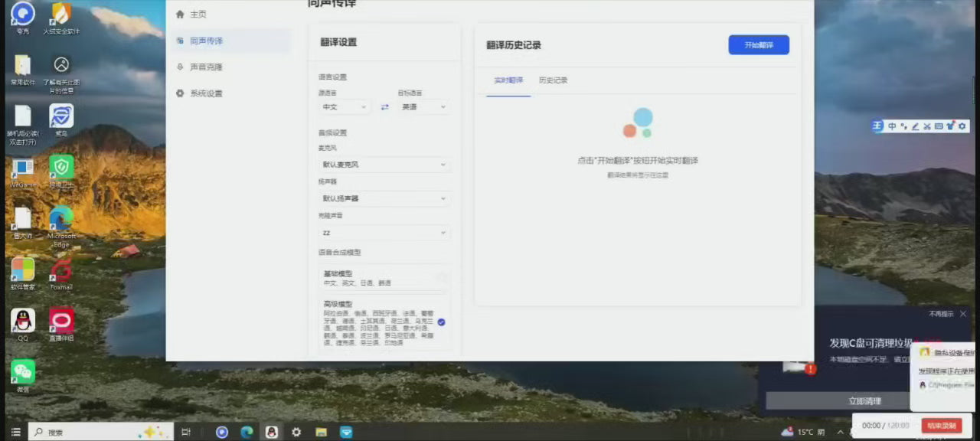
Task: Click the swap languages arrows icon
Action: coord(384,107)
